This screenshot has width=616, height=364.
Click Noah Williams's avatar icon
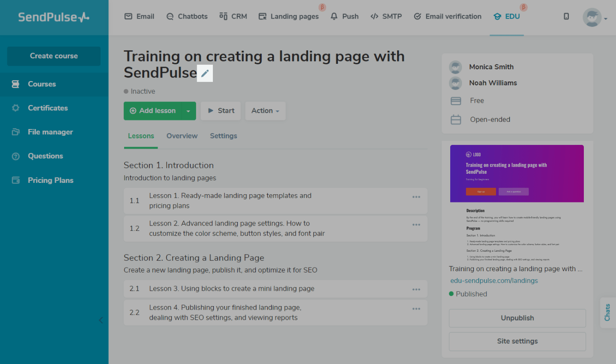point(455,83)
